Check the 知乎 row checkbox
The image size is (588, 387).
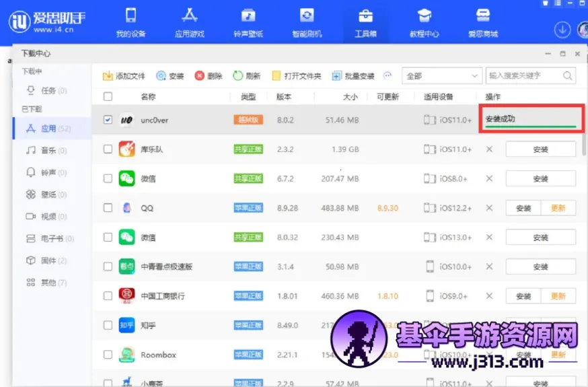tap(108, 325)
